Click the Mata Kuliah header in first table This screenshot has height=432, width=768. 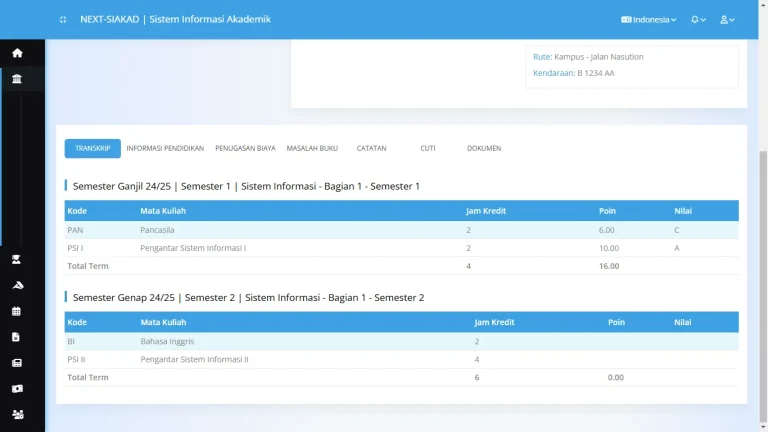(x=163, y=211)
